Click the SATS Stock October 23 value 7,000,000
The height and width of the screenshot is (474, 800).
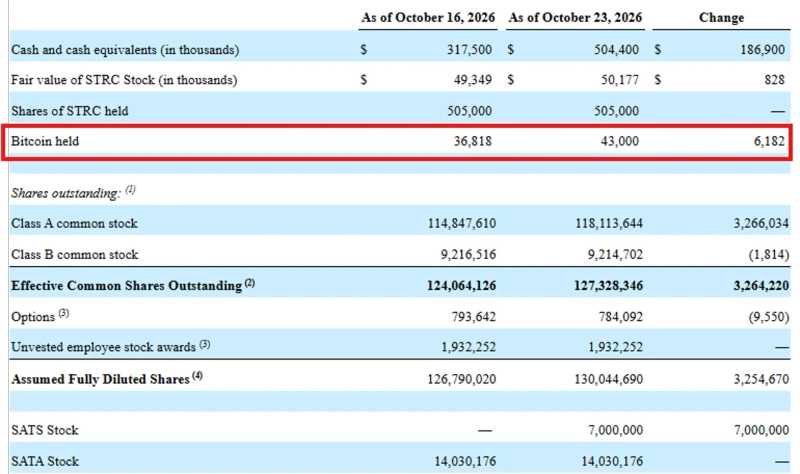pos(615,430)
